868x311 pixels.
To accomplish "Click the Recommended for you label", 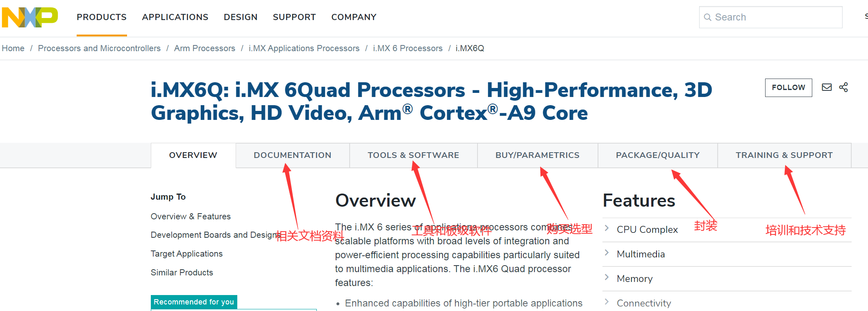I will pos(194,302).
